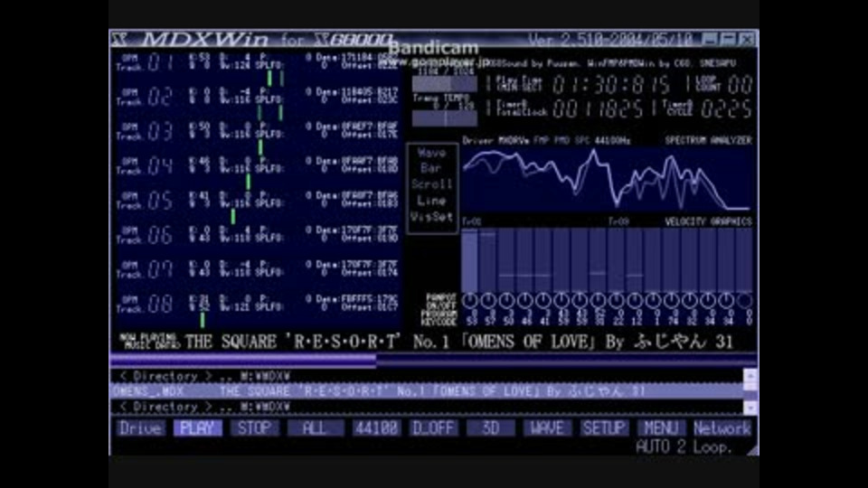Click the Drive button

pos(141,427)
